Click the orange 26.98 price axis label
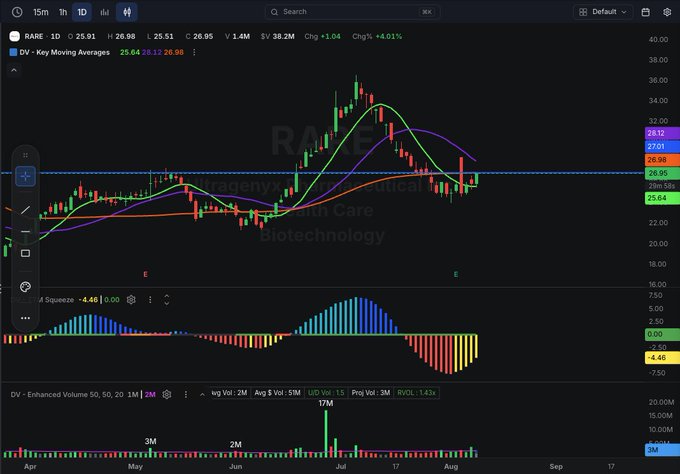680x474 pixels. 662,160
